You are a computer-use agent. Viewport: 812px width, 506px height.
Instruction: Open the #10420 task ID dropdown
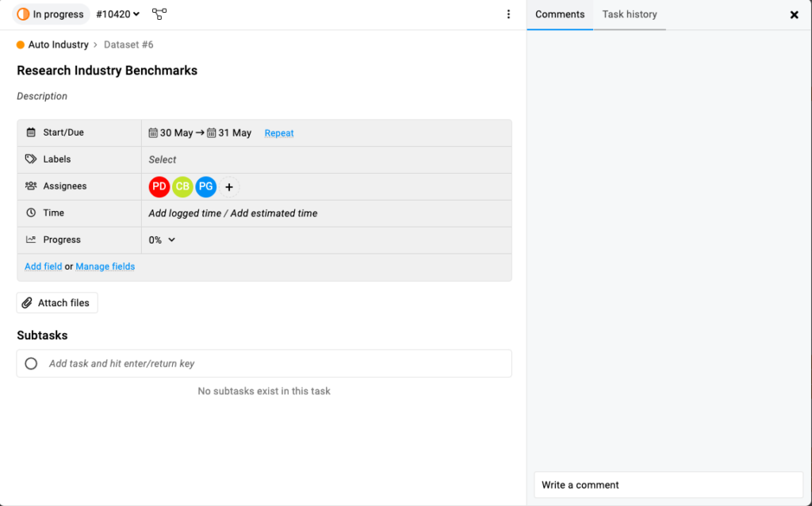pos(118,14)
